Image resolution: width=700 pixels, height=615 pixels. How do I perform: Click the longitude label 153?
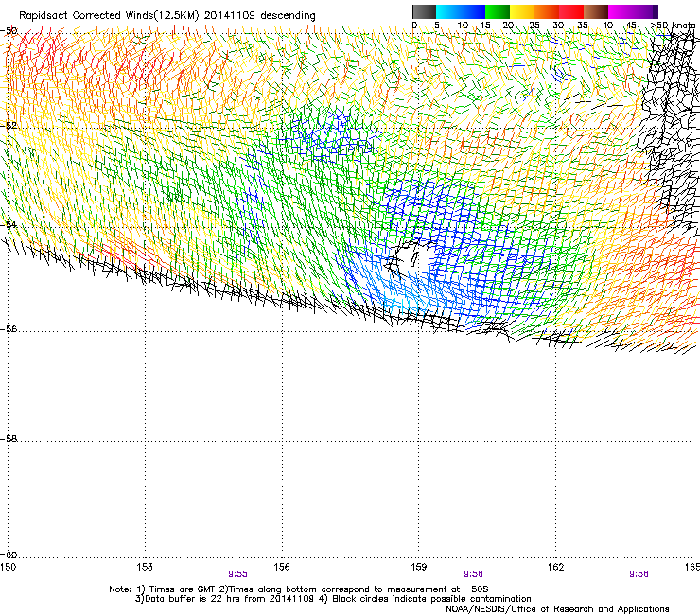coord(145,567)
